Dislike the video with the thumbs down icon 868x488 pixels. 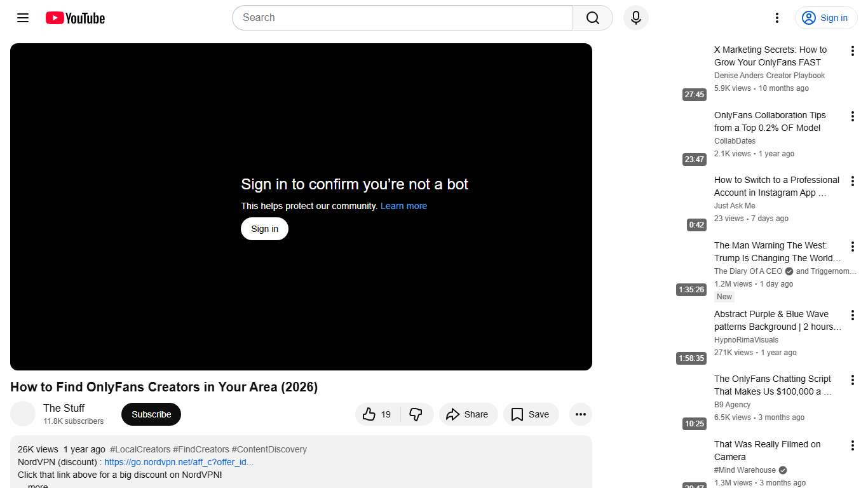(417, 414)
